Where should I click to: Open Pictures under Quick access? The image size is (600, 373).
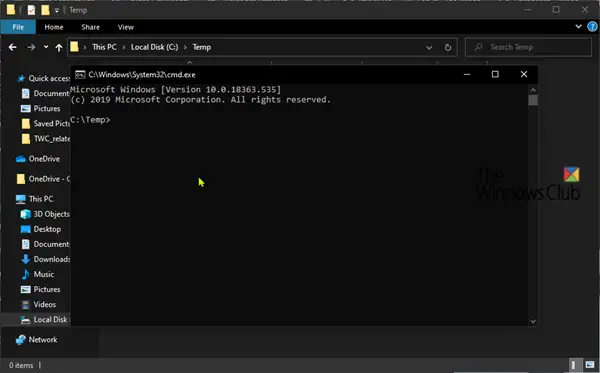coord(41,109)
